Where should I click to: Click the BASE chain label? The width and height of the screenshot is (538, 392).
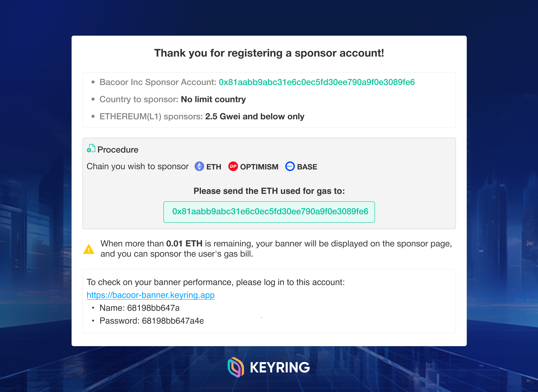pyautogui.click(x=307, y=167)
